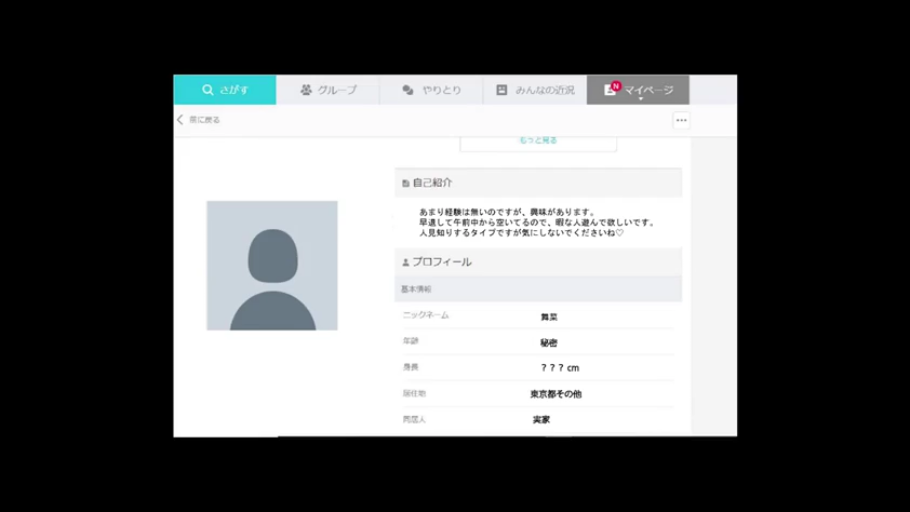Click the 前に戻る back link text
The width and height of the screenshot is (910, 512).
(204, 120)
